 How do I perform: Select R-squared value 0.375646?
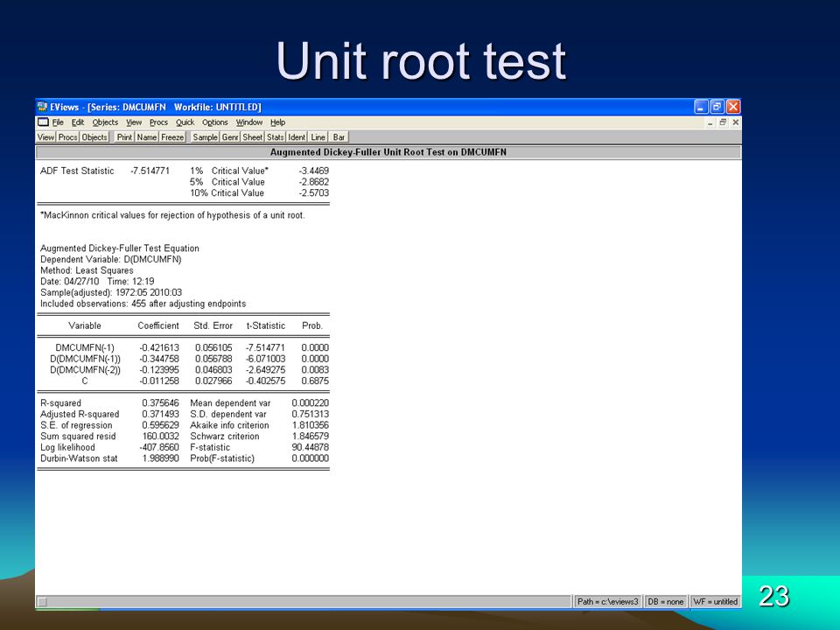coord(161,402)
